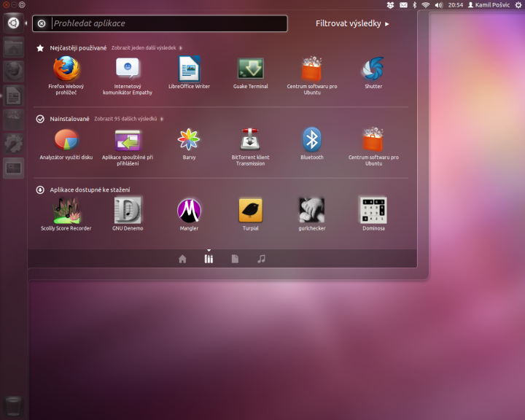The height and width of the screenshot is (420, 525).
Task: Click Nainstalované section header
Action: (69, 119)
